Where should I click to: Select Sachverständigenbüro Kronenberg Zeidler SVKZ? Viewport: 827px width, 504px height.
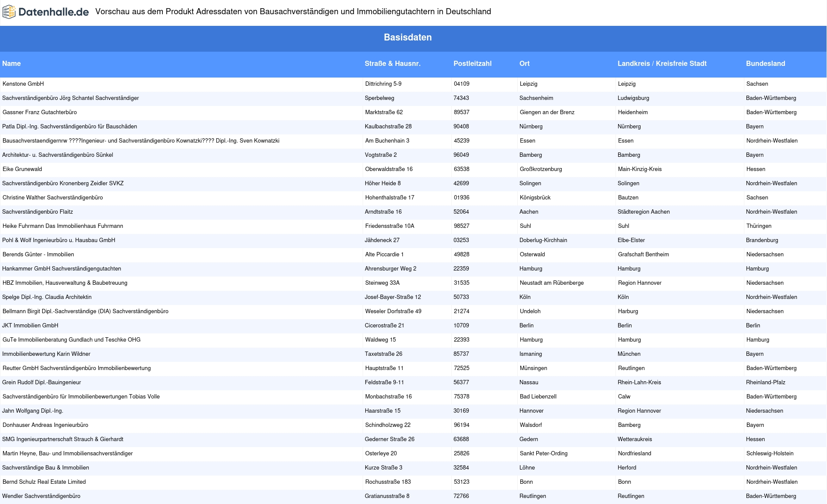(63, 183)
